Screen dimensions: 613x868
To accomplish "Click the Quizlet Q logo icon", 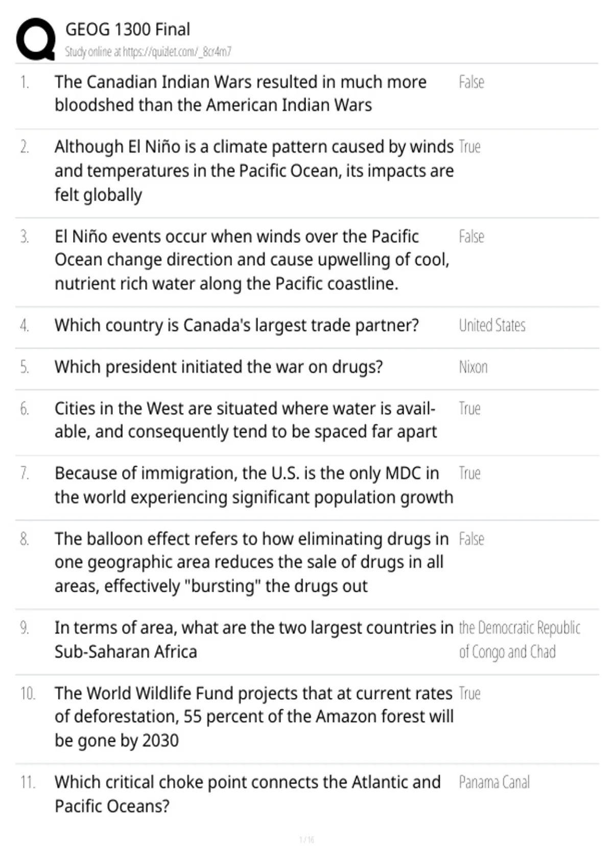I will pyautogui.click(x=35, y=39).
